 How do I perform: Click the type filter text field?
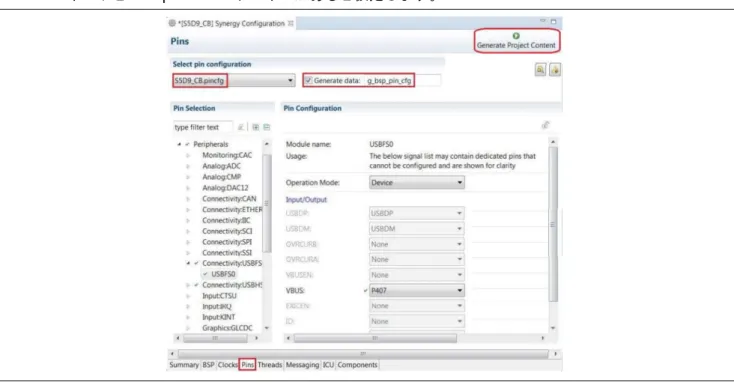pos(203,127)
